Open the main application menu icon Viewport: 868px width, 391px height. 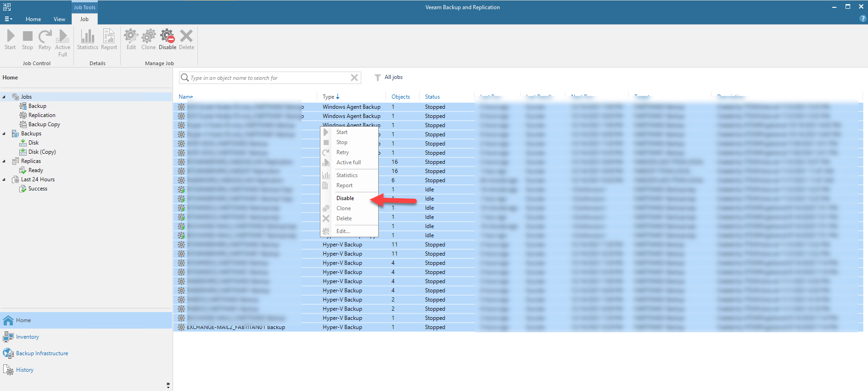8,19
